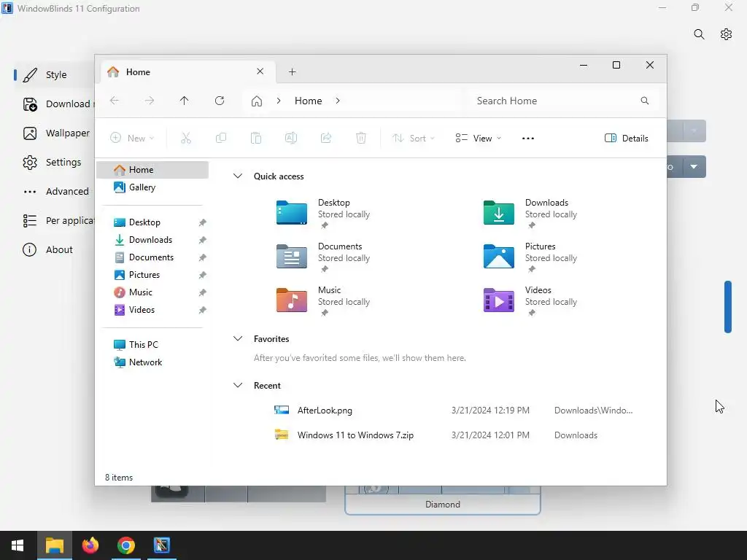Viewport: 747px width, 560px height.
Task: Click the WindowBlinds search magnifier icon
Action: [699, 34]
